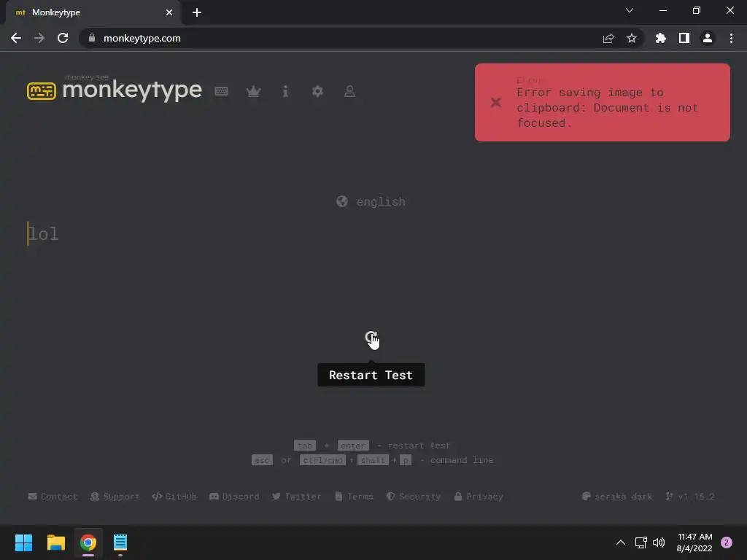The height and width of the screenshot is (560, 747).
Task: Start a typing test via keyboard icon
Action: point(221,91)
